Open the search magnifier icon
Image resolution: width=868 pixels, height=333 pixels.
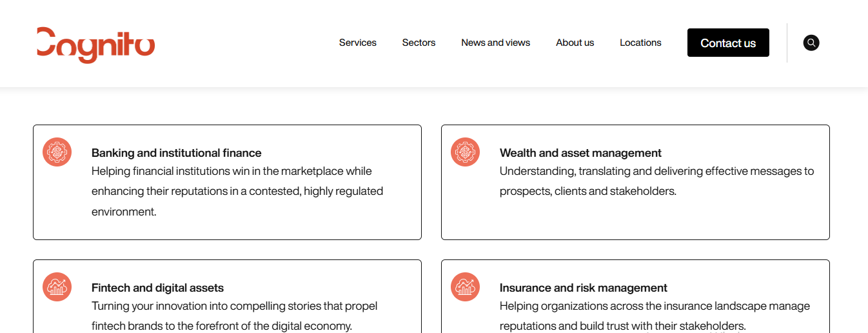(811, 43)
